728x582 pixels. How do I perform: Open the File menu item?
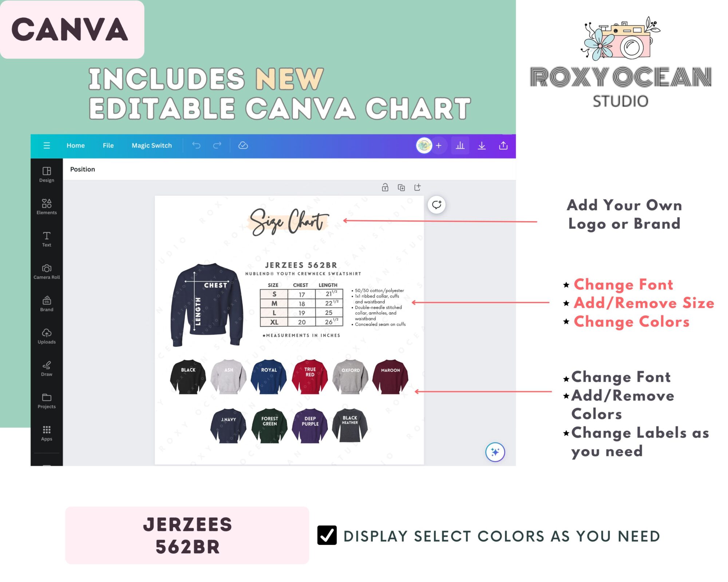108,145
